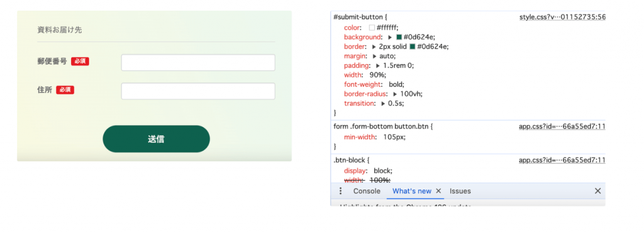Expand the background property triangle
Viewport: 644px width, 233px height.
point(390,37)
